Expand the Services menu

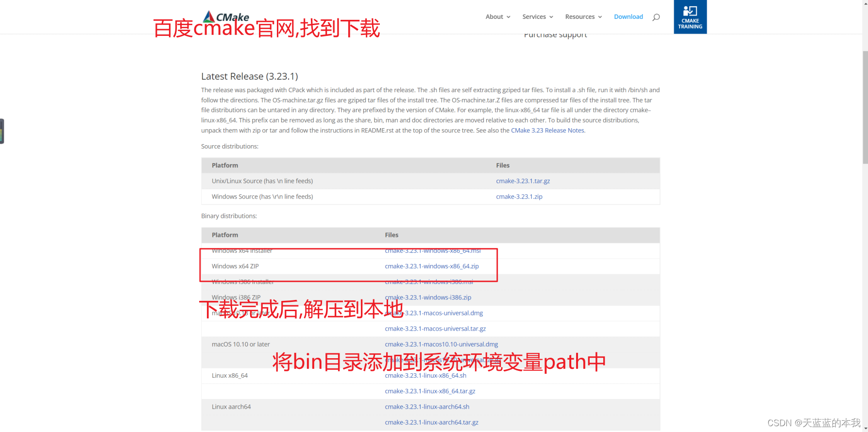538,17
